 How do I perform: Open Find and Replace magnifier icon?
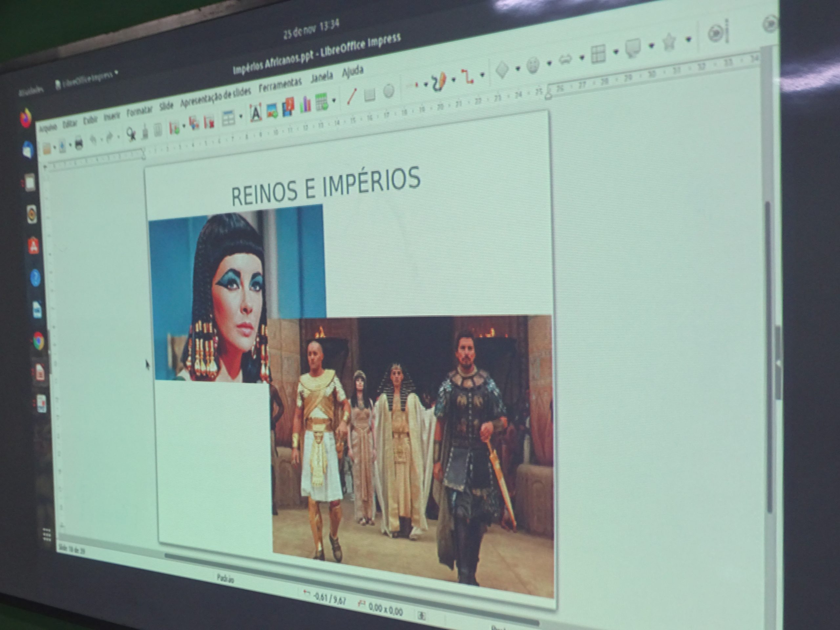coord(131,134)
